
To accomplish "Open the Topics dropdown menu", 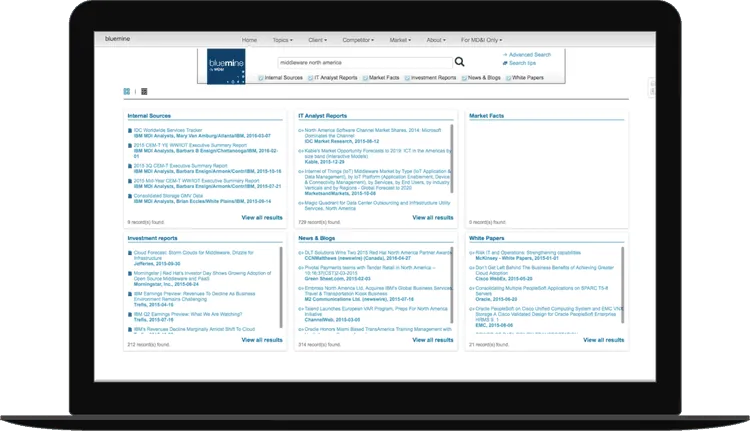I will pyautogui.click(x=282, y=40).
